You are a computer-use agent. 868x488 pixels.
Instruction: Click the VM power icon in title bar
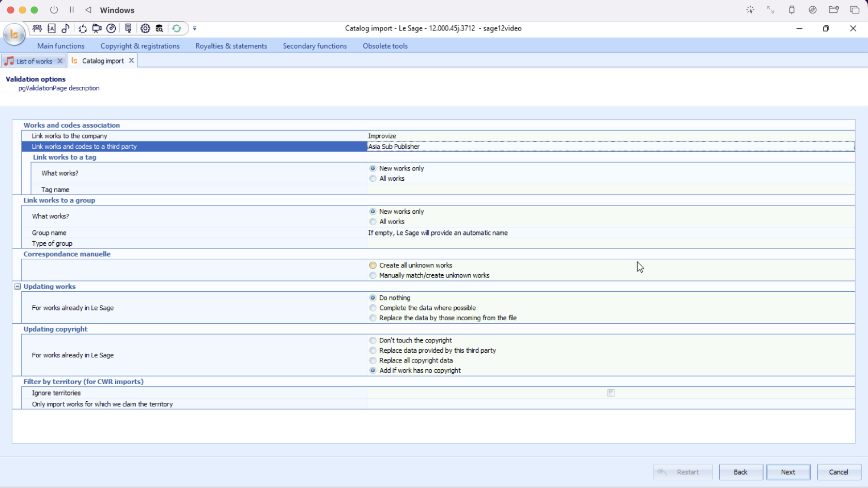pos(54,10)
